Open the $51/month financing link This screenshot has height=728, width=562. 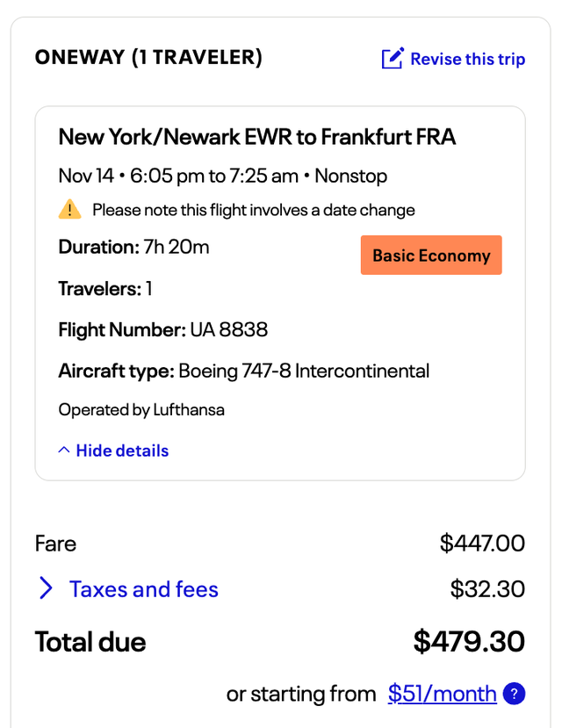coord(442,694)
